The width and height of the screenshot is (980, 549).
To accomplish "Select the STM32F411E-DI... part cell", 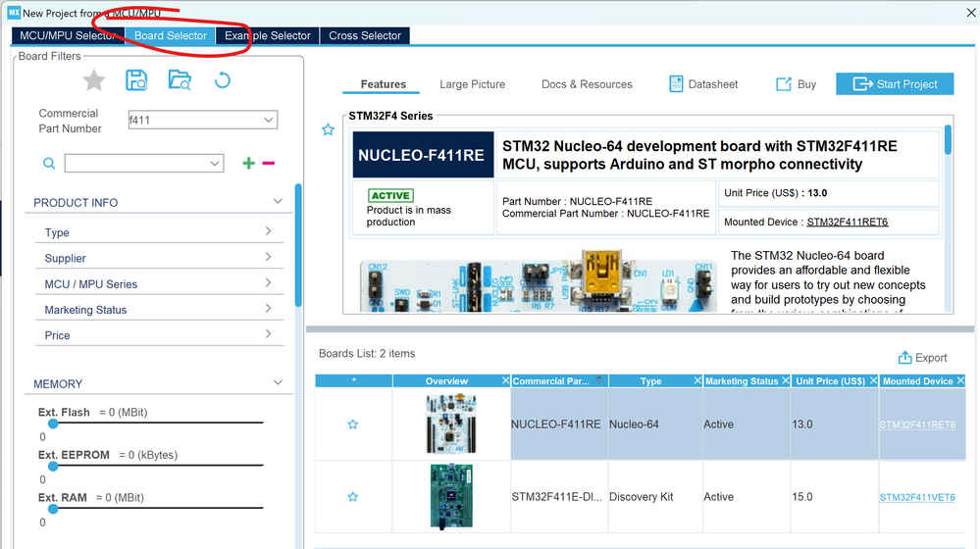I will click(559, 497).
